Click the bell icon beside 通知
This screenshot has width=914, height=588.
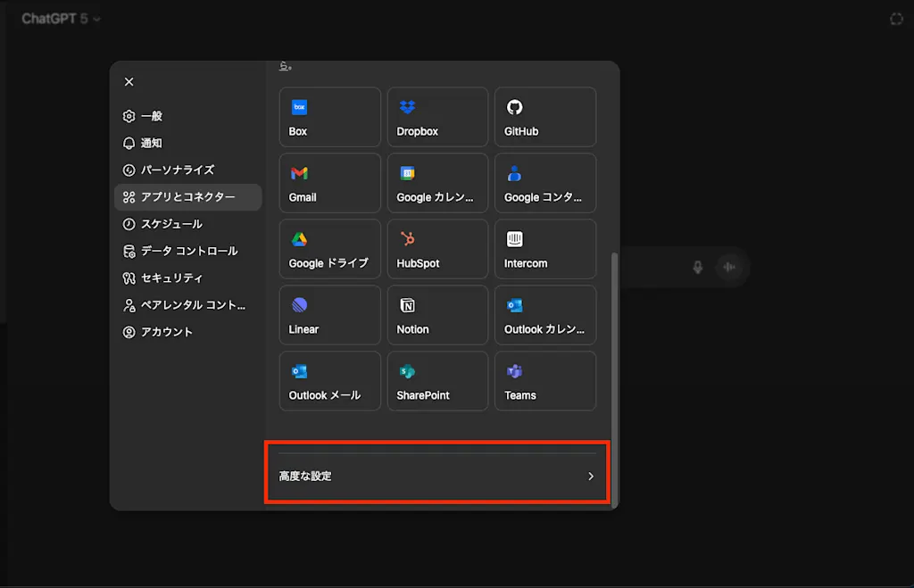click(x=129, y=143)
